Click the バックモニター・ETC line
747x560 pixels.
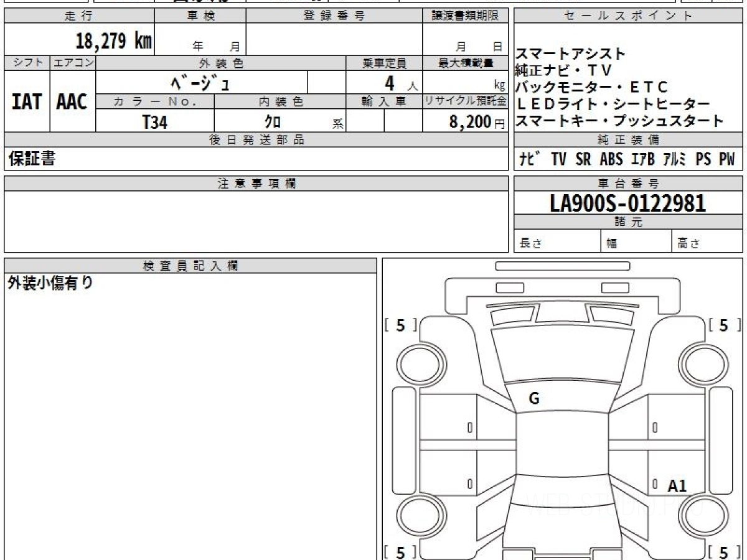[592, 87]
